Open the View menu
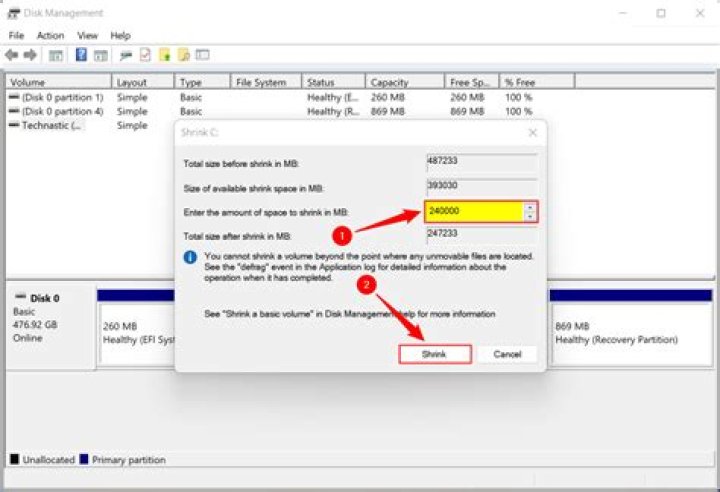720x492 pixels. 88,36
